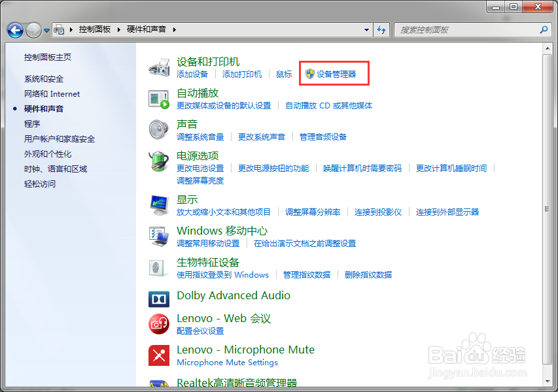
Task: Go back with the blue back arrow
Action: [15, 30]
